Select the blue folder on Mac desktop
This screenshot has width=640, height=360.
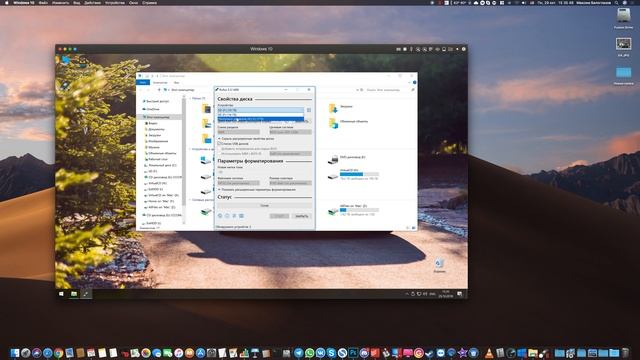(x=623, y=73)
